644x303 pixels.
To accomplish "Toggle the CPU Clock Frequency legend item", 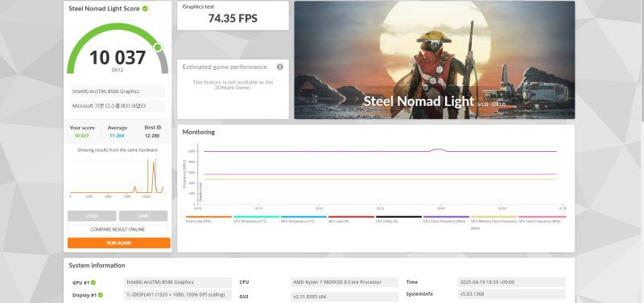I will point(447,219).
